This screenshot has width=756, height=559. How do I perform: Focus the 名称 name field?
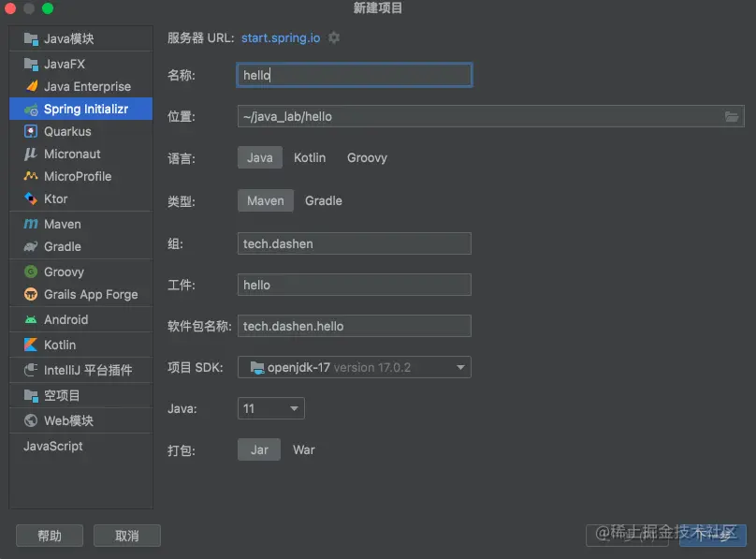click(x=355, y=75)
